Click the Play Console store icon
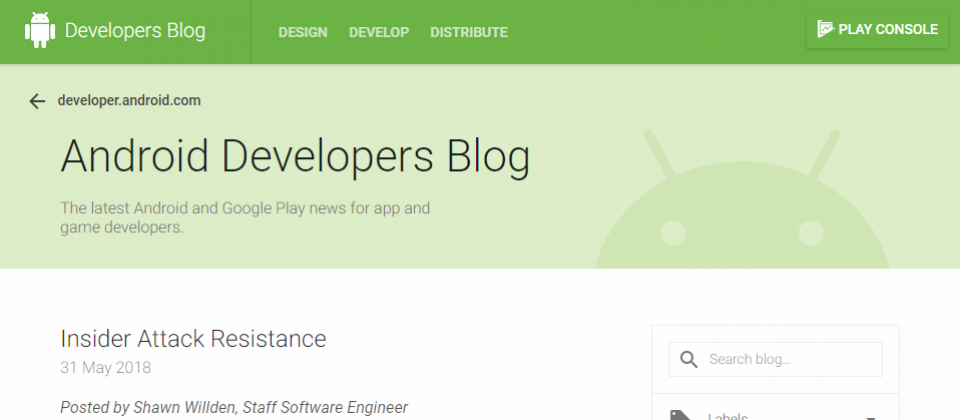960x420 pixels. pos(825,29)
